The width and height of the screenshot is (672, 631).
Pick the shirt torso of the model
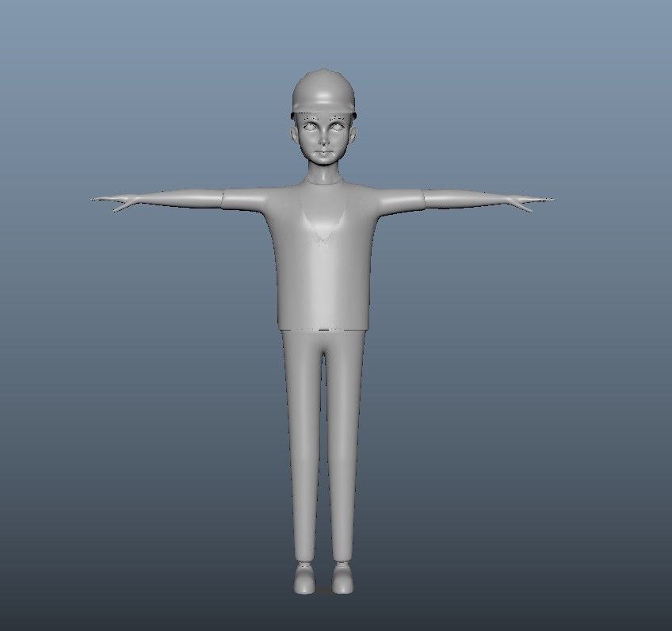pyautogui.click(x=324, y=257)
